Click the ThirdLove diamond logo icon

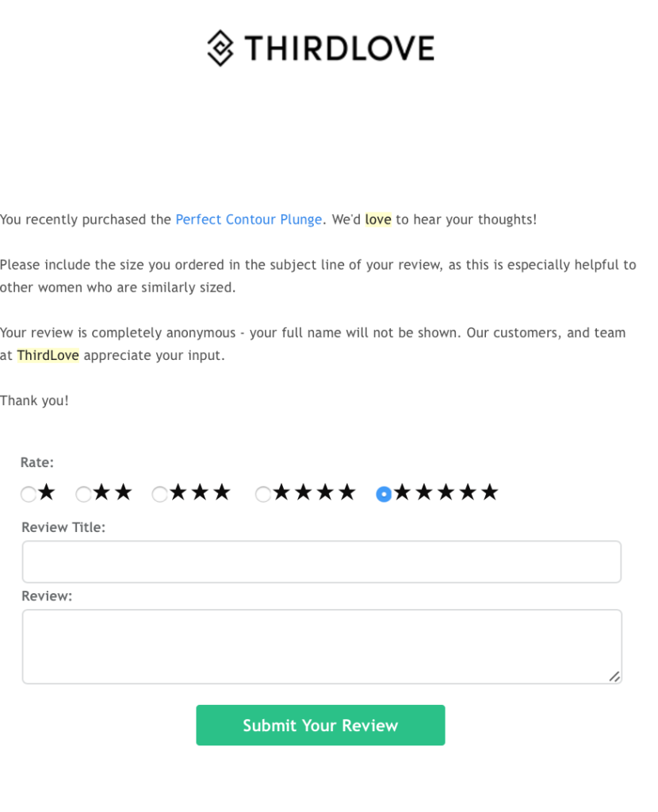click(219, 48)
